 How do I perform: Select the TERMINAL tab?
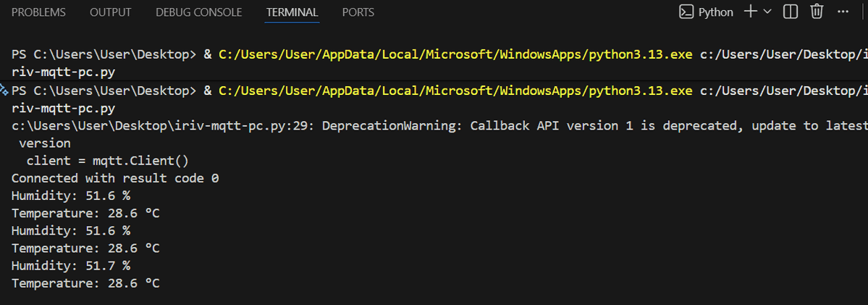pos(292,12)
